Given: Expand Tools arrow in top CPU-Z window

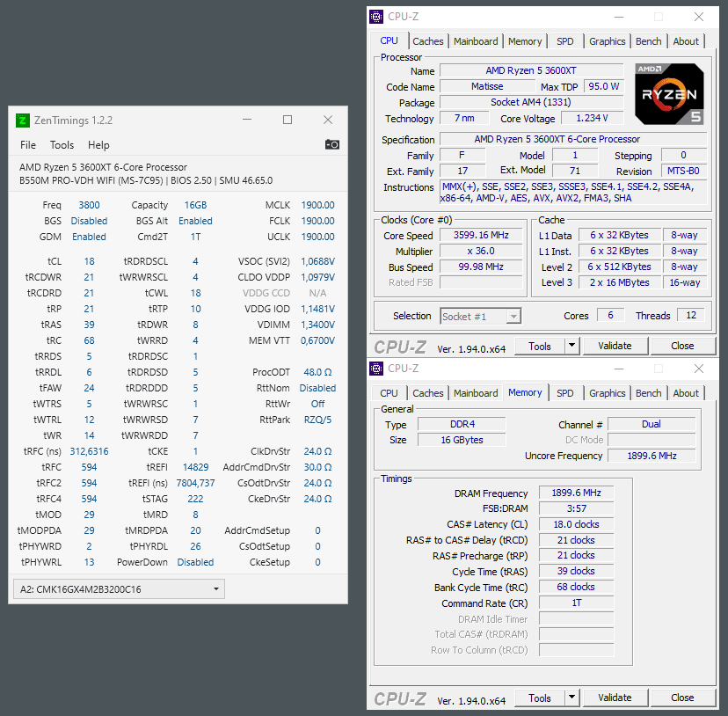Looking at the screenshot, I should point(571,346).
